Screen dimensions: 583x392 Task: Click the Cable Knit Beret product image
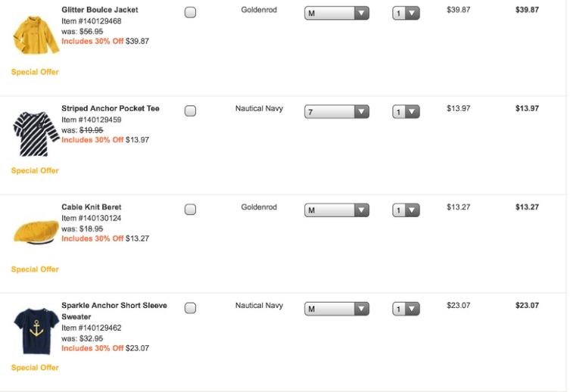coord(35,232)
